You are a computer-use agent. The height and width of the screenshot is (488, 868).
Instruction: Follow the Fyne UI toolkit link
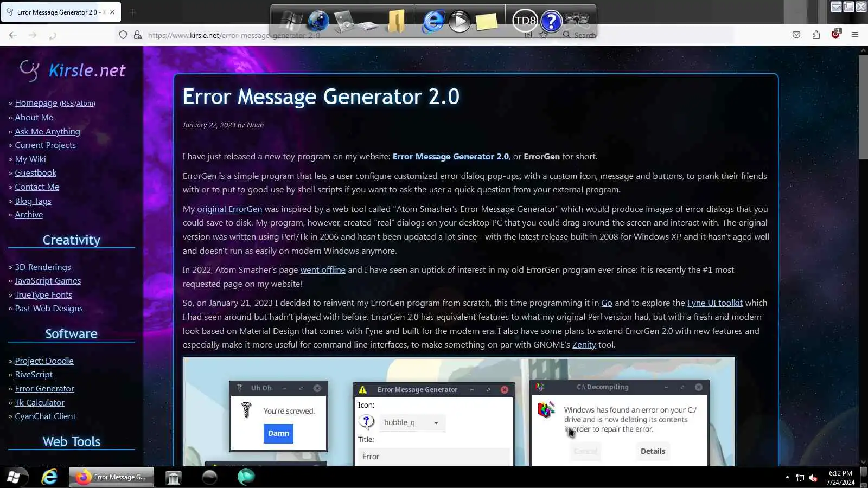click(x=715, y=303)
